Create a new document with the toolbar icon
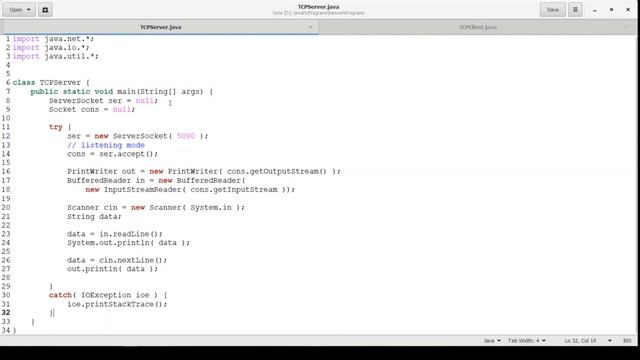640x360 pixels. (x=45, y=9)
